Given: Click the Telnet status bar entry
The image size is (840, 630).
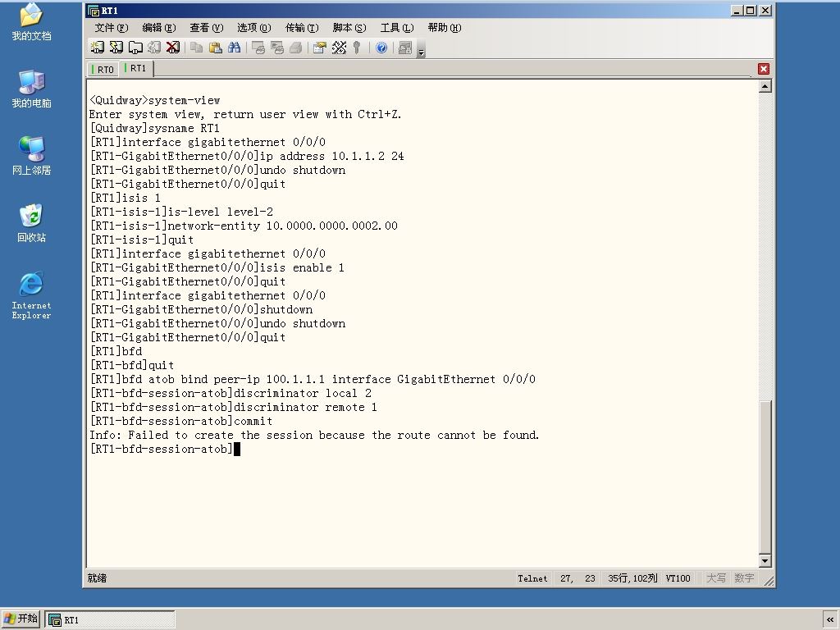Looking at the screenshot, I should pos(532,578).
